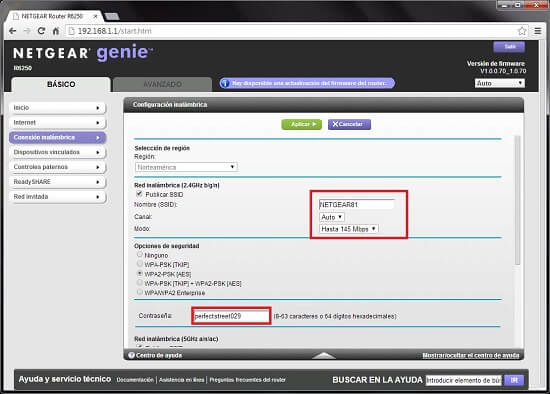Click the browser forward arrow
The width and height of the screenshot is (550, 394).
[27, 31]
